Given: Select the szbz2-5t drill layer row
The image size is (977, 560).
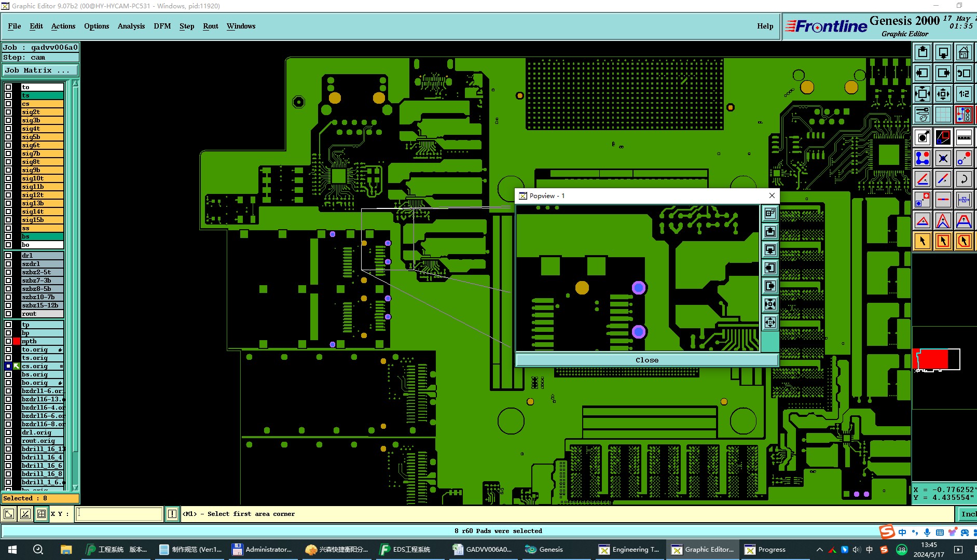Looking at the screenshot, I should click(x=42, y=272).
